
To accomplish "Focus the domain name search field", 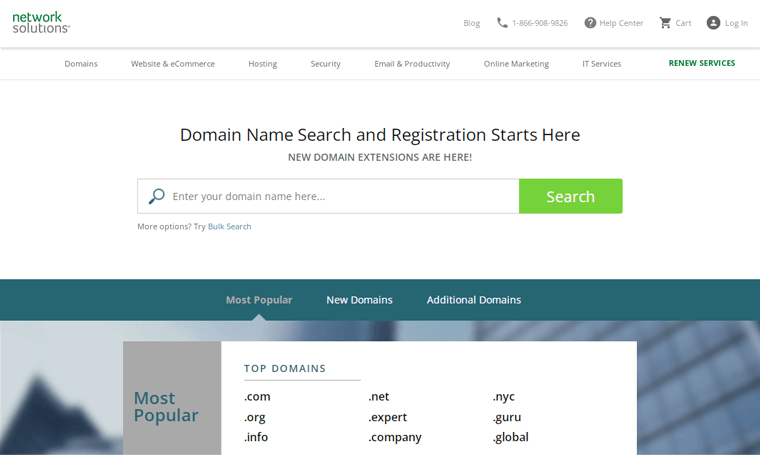I will click(328, 196).
